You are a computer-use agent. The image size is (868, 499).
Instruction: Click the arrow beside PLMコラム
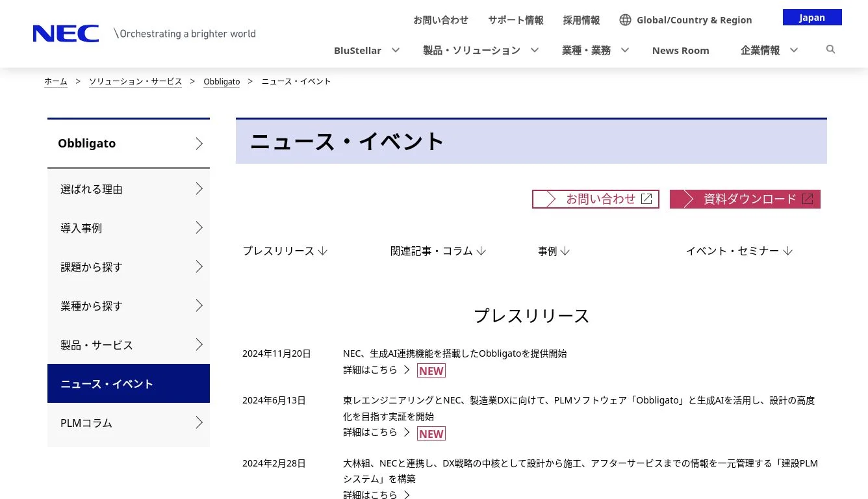tap(199, 422)
